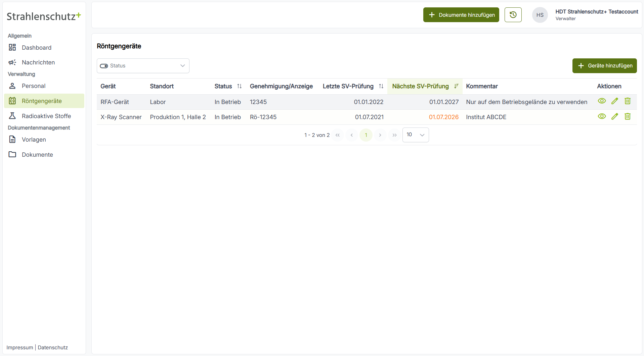Click the HS user avatar

tap(540, 15)
